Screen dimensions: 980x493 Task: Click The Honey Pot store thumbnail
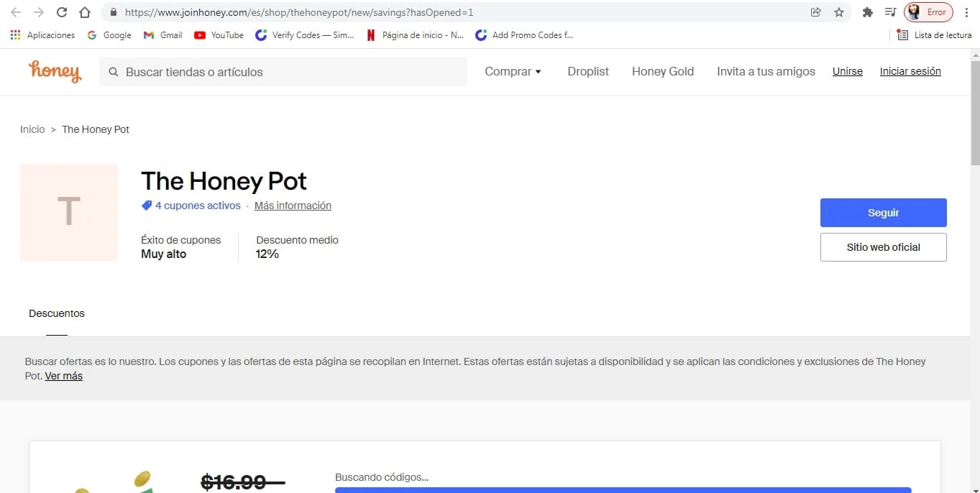click(x=69, y=213)
